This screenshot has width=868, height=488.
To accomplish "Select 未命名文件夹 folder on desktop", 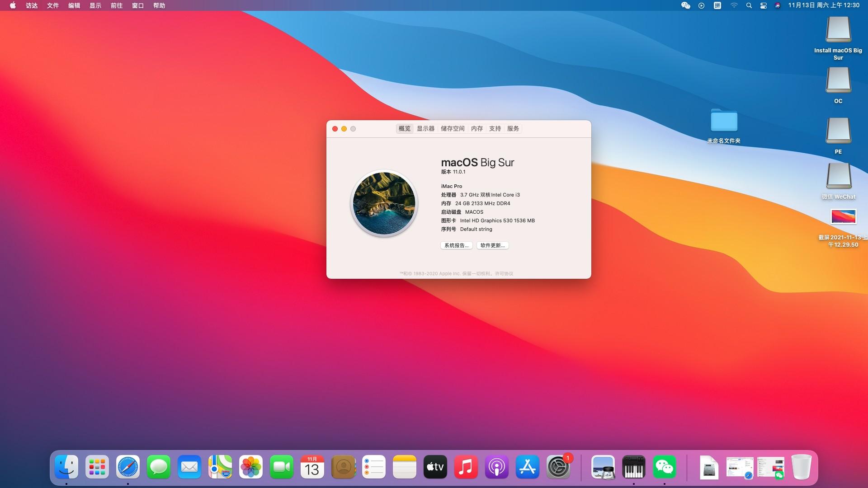I will [724, 121].
